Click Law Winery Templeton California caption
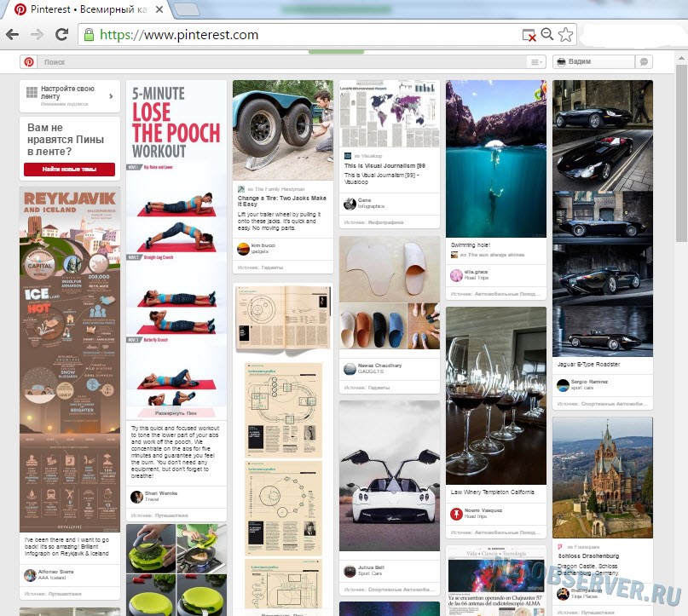 pyautogui.click(x=492, y=492)
